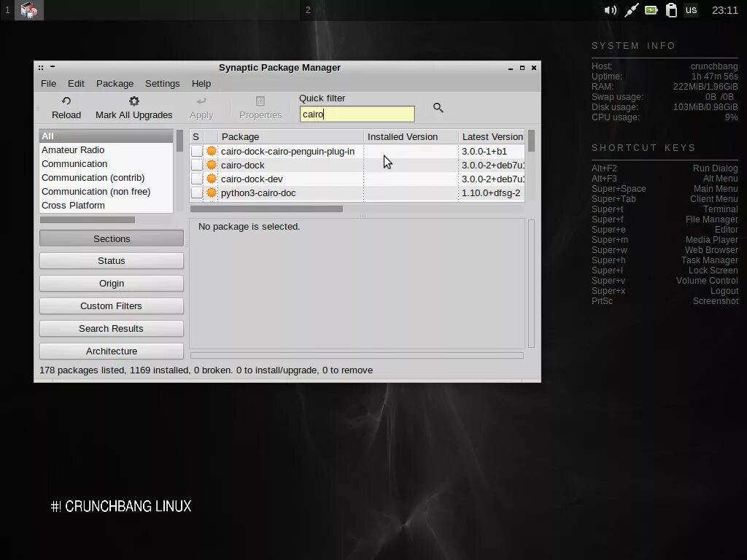Click the Reload toolbar icon
This screenshot has height=560, width=747.
click(x=66, y=101)
